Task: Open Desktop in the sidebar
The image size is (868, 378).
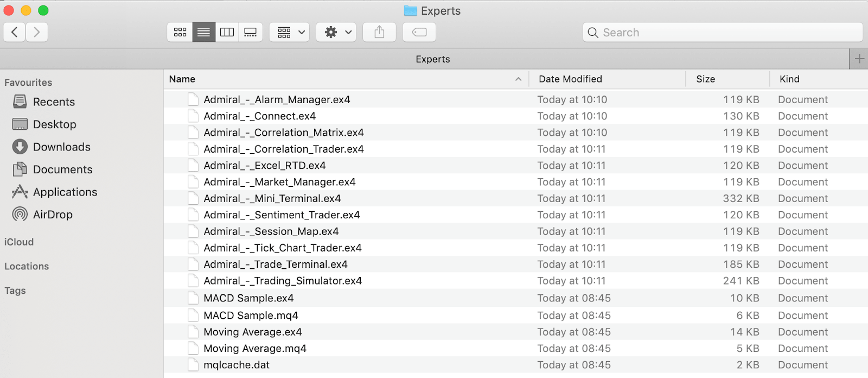Action: [44, 124]
